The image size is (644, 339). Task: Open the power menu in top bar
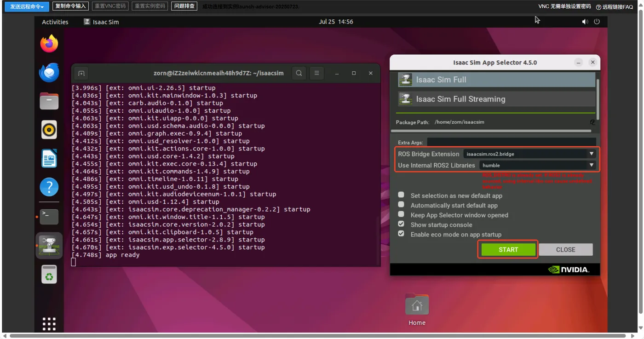coord(597,22)
